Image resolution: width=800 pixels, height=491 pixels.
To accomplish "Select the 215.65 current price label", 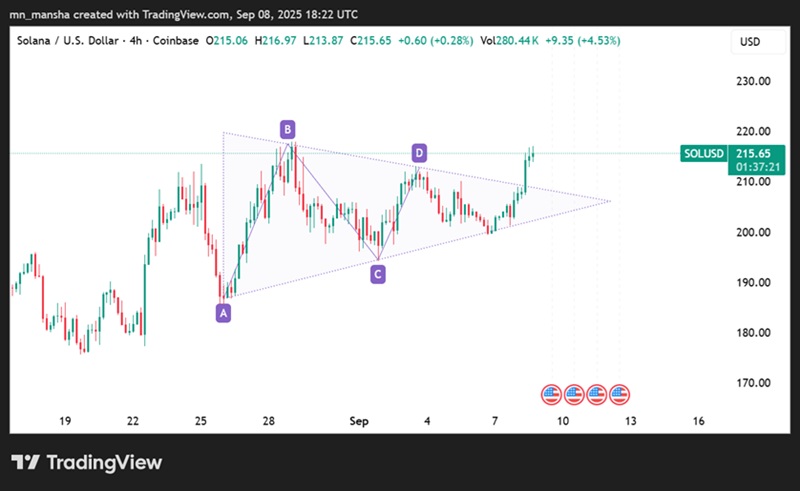I will click(754, 153).
